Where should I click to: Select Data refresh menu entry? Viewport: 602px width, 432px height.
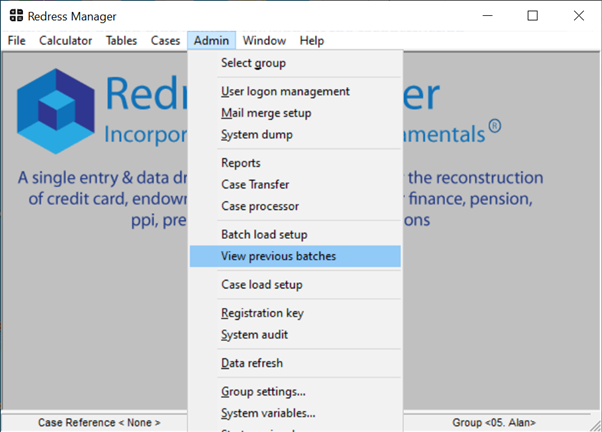pos(295,363)
